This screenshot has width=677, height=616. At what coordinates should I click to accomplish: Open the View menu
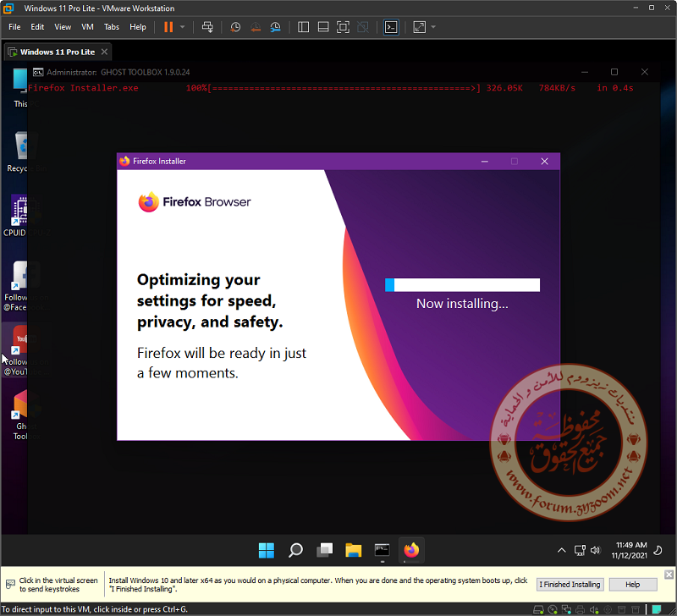[63, 27]
